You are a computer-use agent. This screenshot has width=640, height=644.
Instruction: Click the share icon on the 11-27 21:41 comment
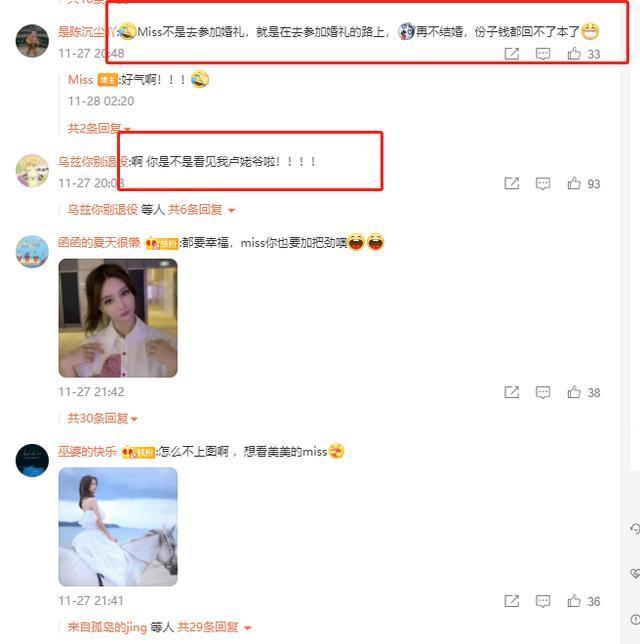coord(511,601)
